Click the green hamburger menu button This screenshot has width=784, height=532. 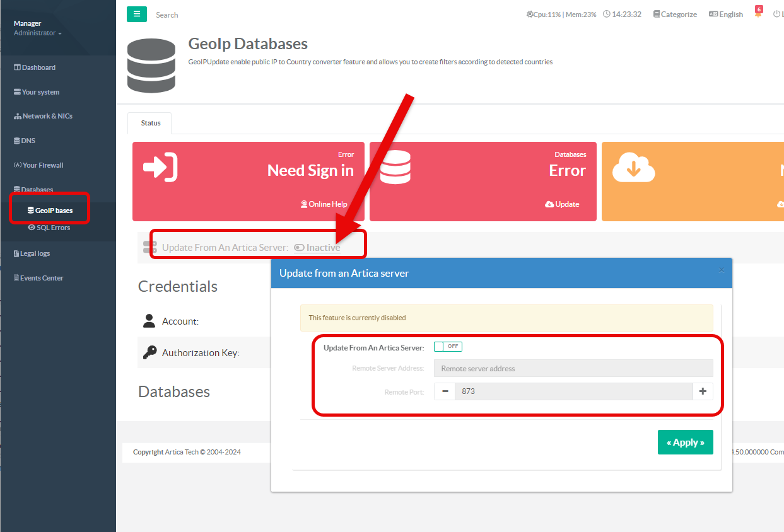click(x=137, y=14)
